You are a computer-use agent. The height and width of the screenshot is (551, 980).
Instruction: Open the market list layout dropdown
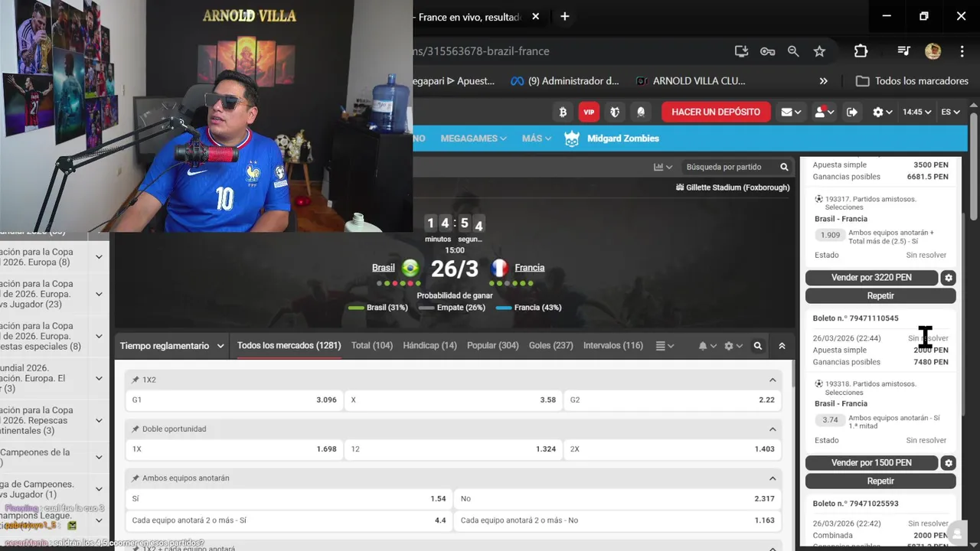click(x=665, y=346)
